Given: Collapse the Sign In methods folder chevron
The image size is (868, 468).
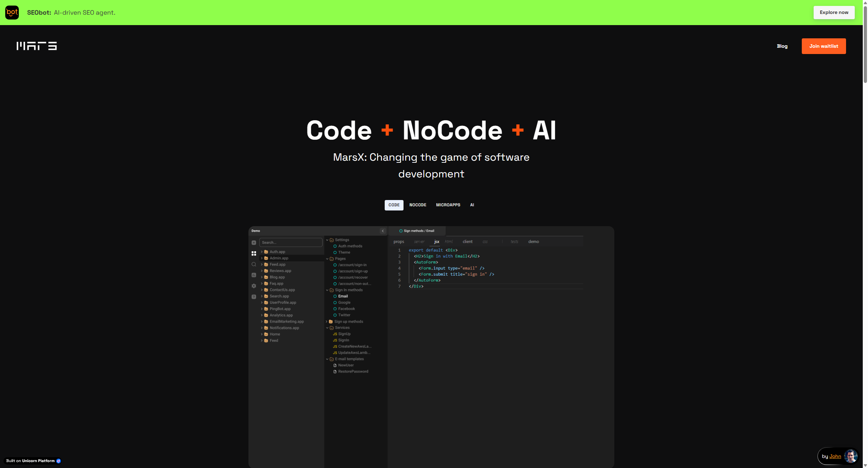Looking at the screenshot, I should click(x=327, y=290).
